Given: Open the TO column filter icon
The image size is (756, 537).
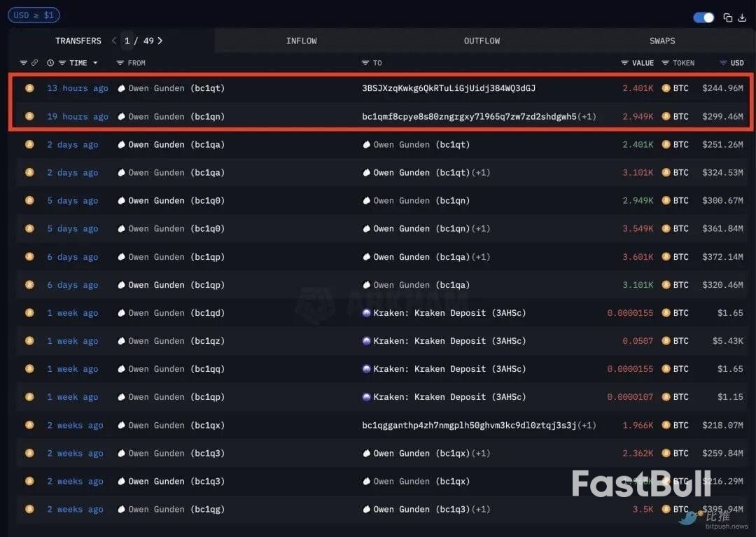Looking at the screenshot, I should click(x=365, y=63).
